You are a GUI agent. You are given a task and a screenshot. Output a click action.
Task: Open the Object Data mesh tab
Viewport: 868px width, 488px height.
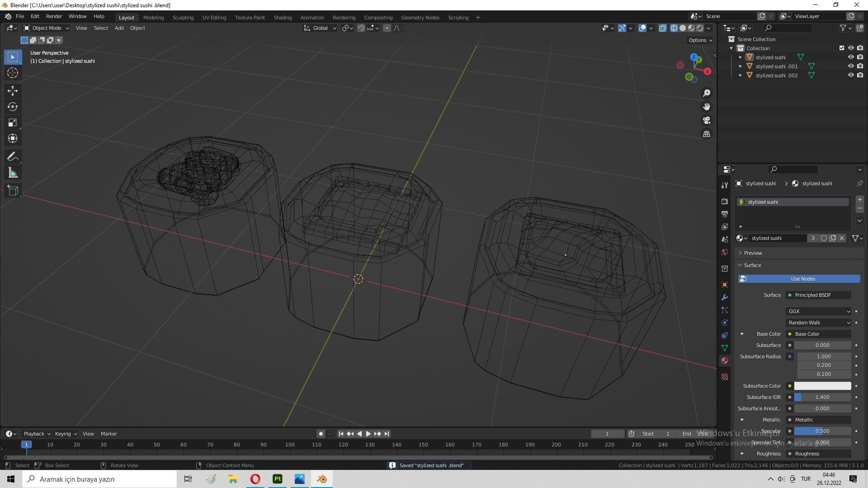pos(725,348)
